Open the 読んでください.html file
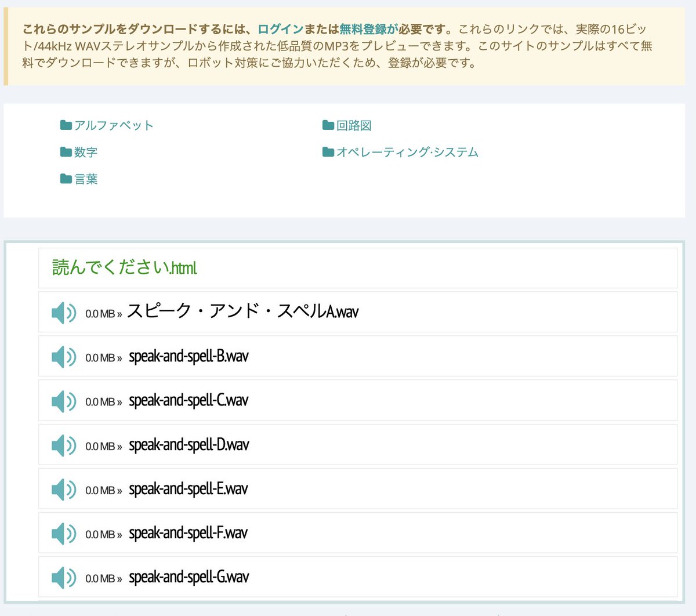The width and height of the screenshot is (696, 616). (125, 267)
